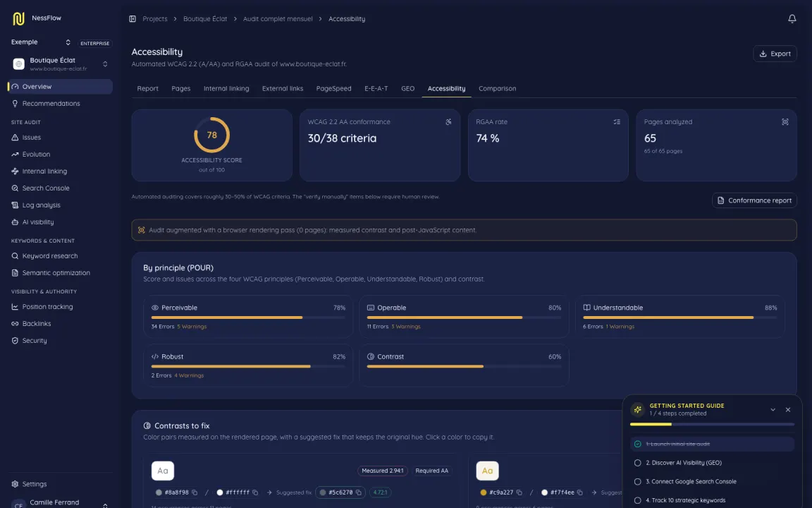Open Boutique Éclat site selector
Image resolution: width=812 pixels, height=508 pixels.
60,64
